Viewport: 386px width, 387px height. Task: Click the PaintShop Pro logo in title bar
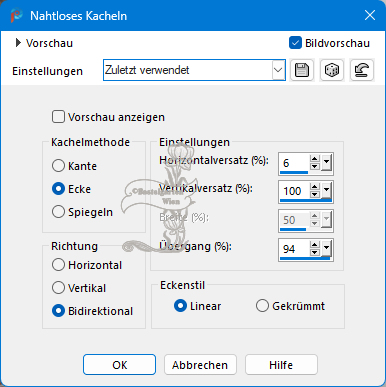16,16
